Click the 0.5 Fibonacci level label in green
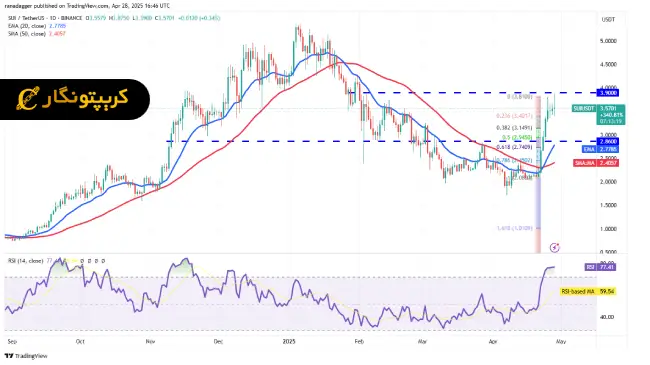Screen dimensions: 650x365 click(517, 137)
